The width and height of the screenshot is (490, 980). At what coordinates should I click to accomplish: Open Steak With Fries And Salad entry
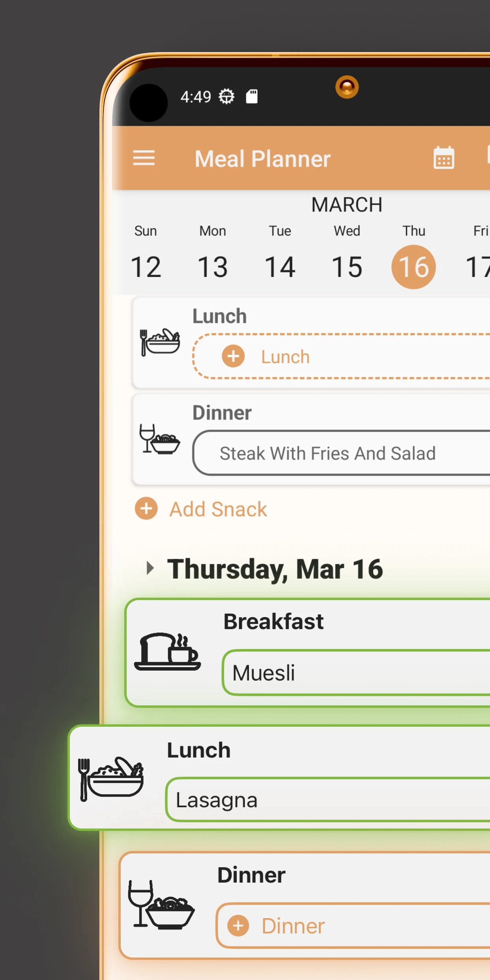(x=342, y=453)
